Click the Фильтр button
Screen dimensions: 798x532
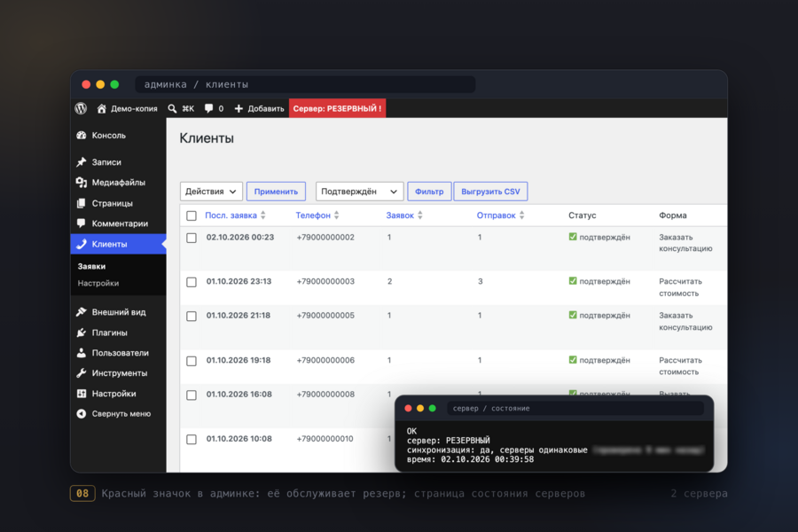tap(429, 192)
